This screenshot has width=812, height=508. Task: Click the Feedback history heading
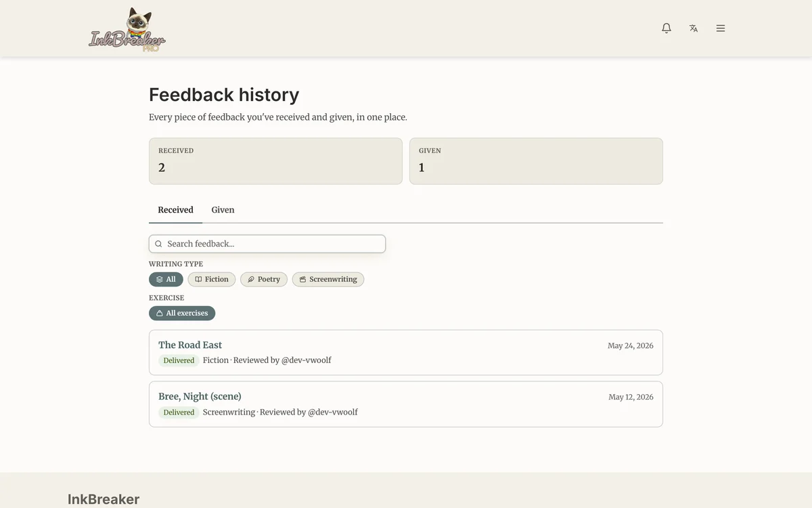click(x=224, y=94)
